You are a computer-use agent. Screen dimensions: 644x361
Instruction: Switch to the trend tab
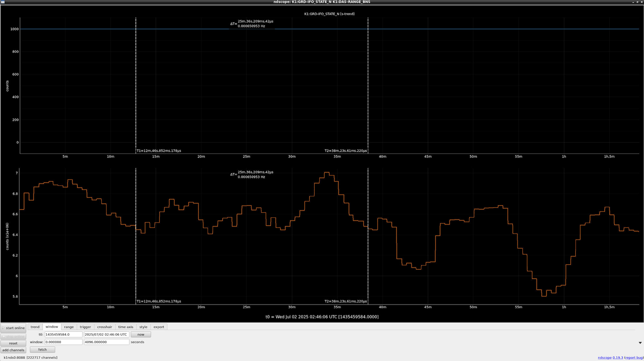[x=35, y=327]
